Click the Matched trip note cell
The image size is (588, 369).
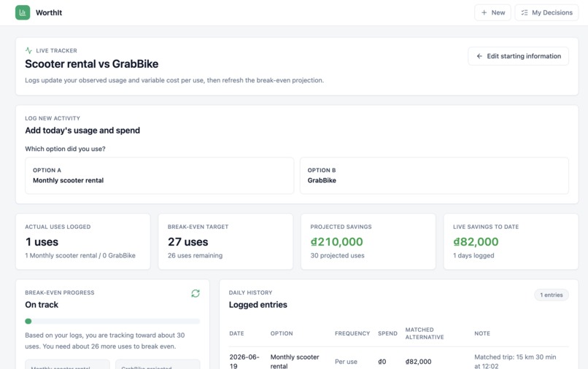[x=515, y=362]
